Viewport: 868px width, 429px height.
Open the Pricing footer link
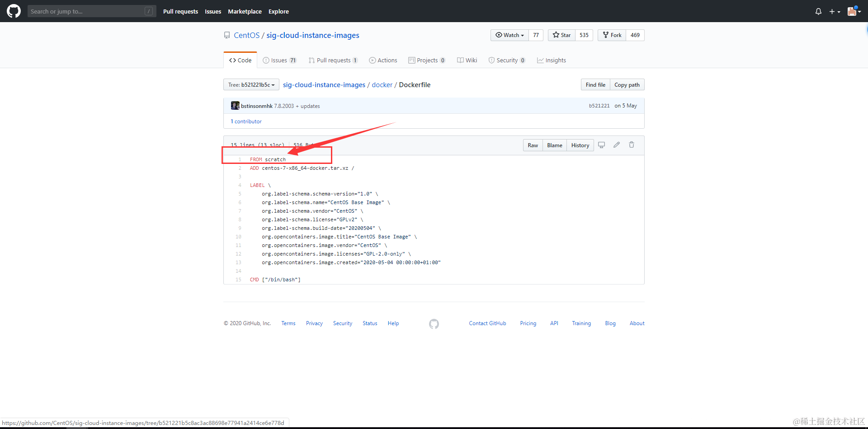click(528, 323)
